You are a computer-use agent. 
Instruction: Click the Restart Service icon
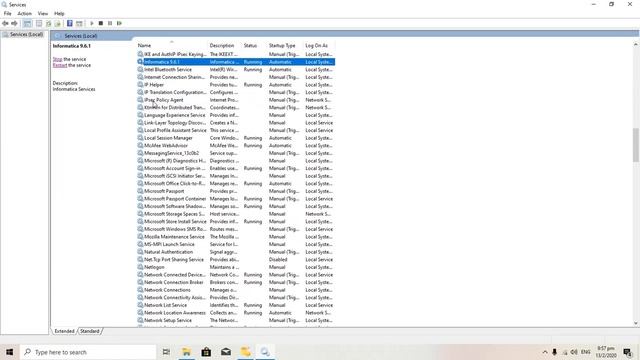tap(119, 23)
